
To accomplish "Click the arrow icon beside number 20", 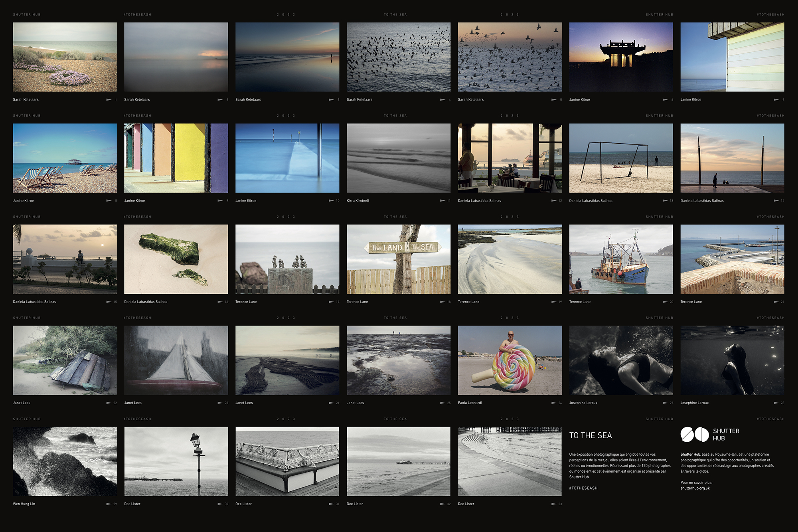I will (x=665, y=302).
